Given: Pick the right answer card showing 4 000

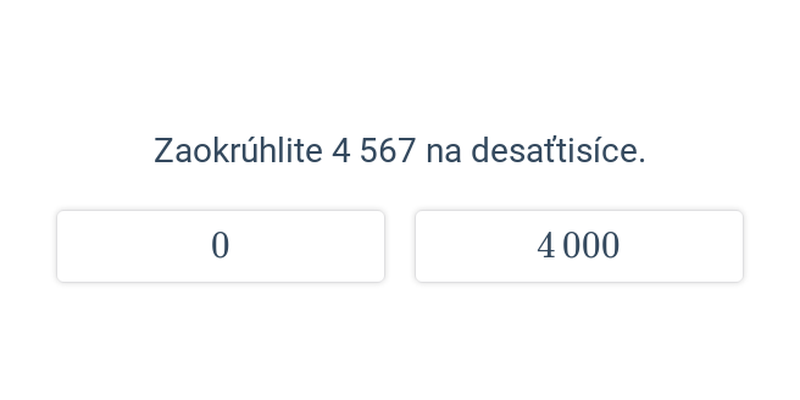Looking at the screenshot, I should point(579,246).
